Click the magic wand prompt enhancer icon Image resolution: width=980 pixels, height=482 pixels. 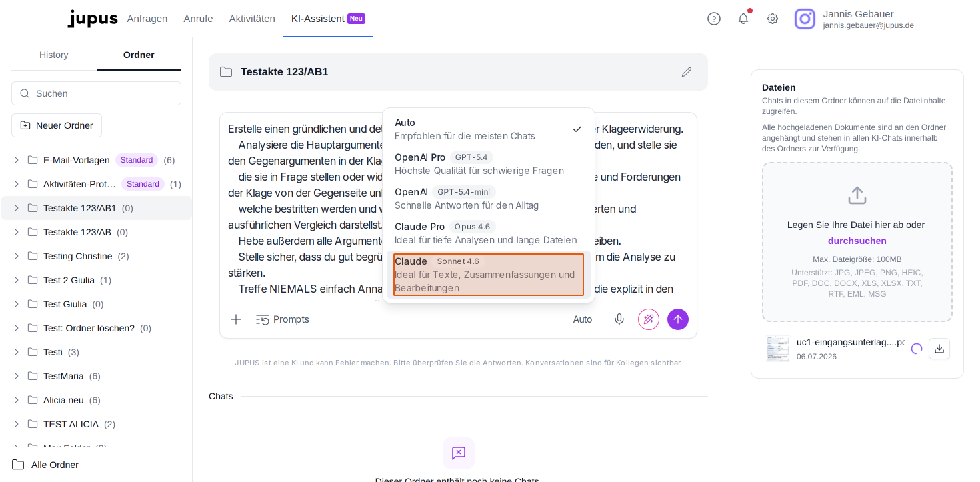point(649,319)
